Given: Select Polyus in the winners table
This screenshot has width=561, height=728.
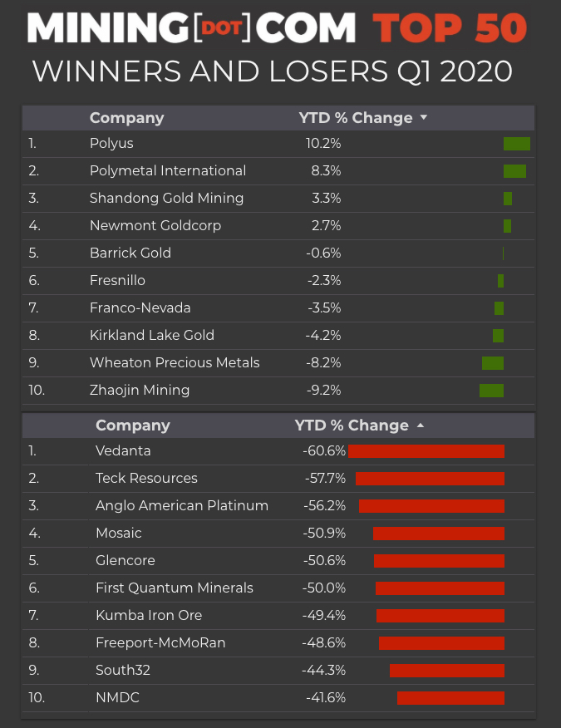Looking at the screenshot, I should point(111,143).
